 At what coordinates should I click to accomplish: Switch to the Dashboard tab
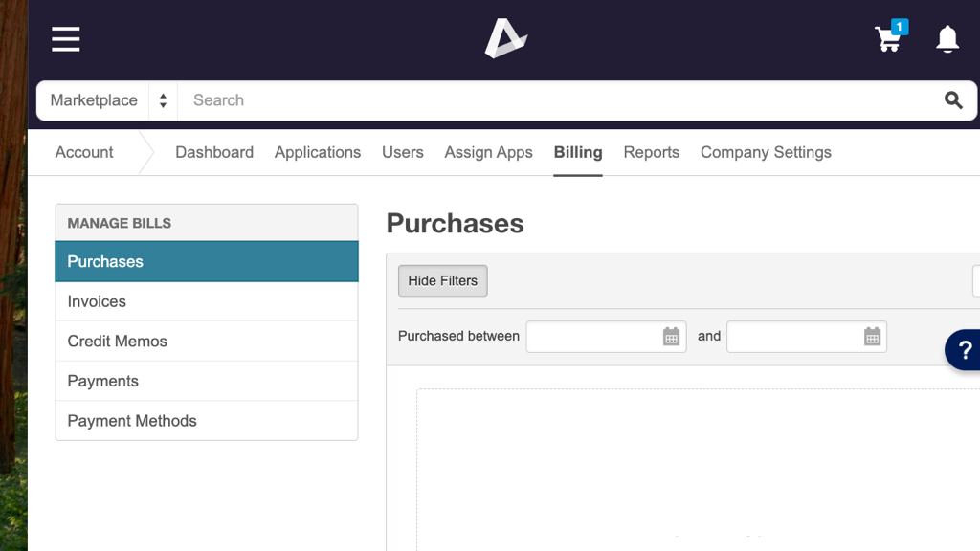(x=214, y=152)
